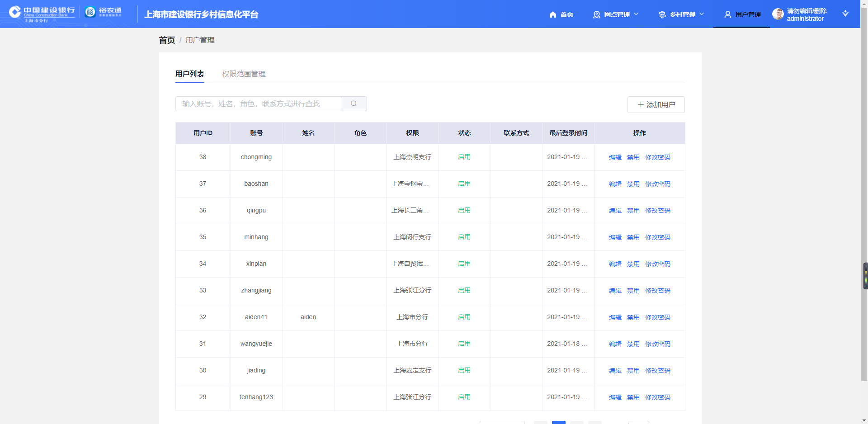Click 修改密码 for user qingpu

(x=657, y=211)
